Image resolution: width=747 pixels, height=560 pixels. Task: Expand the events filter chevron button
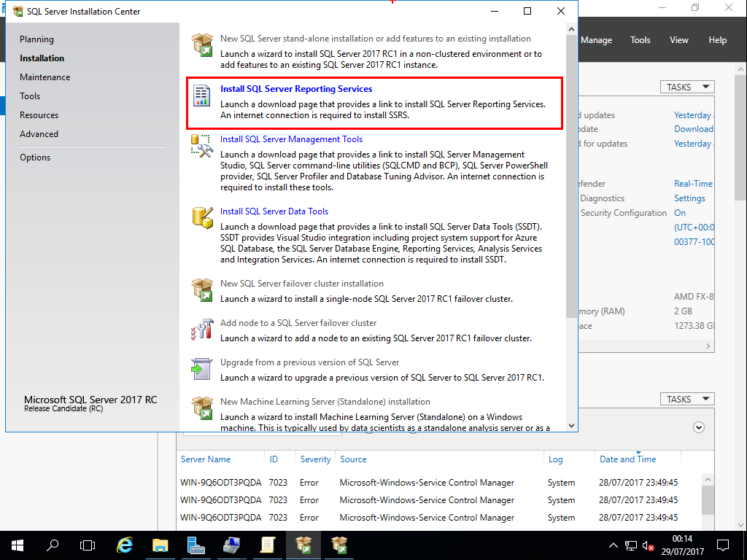pos(699,428)
